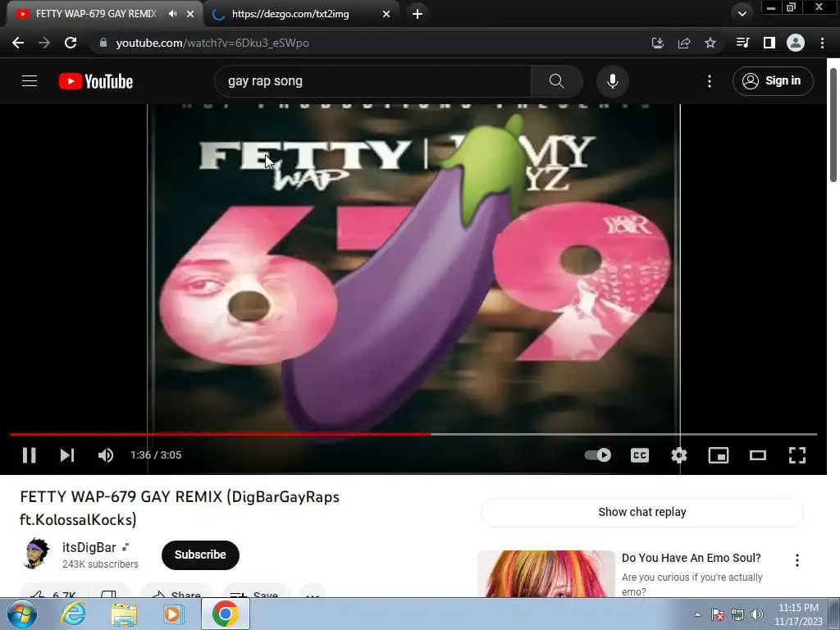
Task: Open the network tray icon
Action: point(737,614)
